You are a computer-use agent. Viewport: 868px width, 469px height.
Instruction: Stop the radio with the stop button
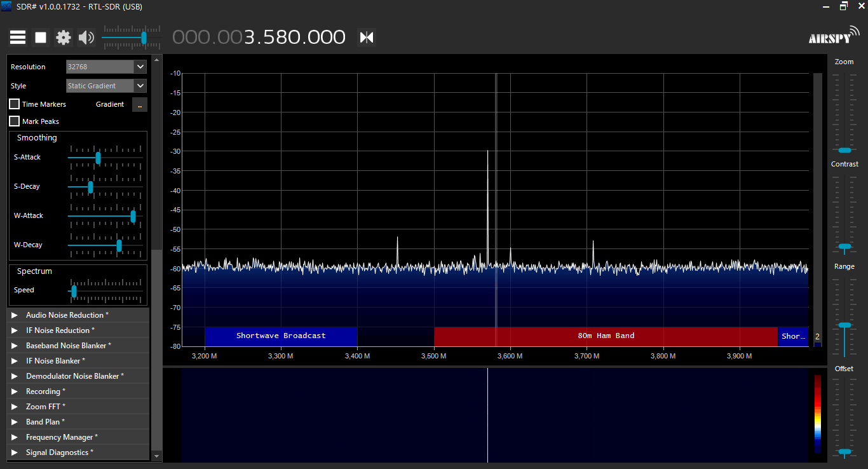tap(41, 37)
